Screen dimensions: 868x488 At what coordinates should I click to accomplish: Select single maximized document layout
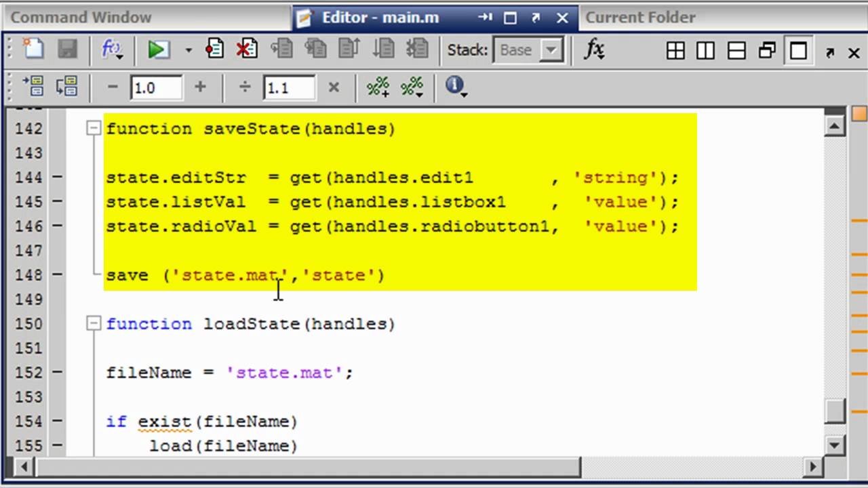[x=798, y=50]
